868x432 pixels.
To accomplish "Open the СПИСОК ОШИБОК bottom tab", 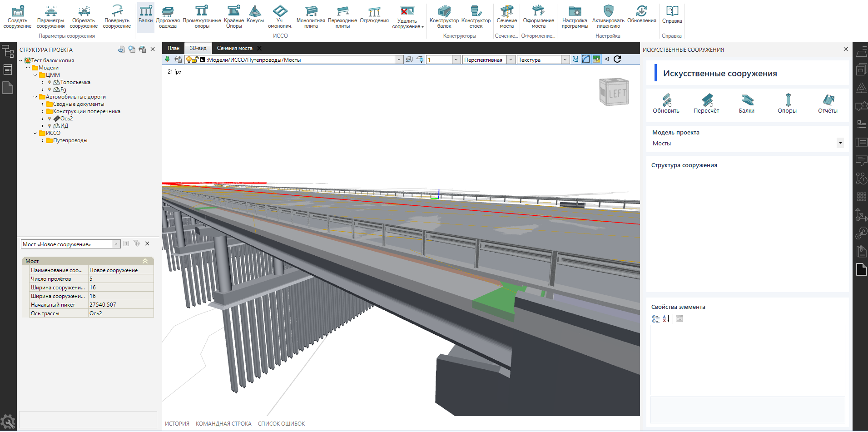I will [x=282, y=424].
